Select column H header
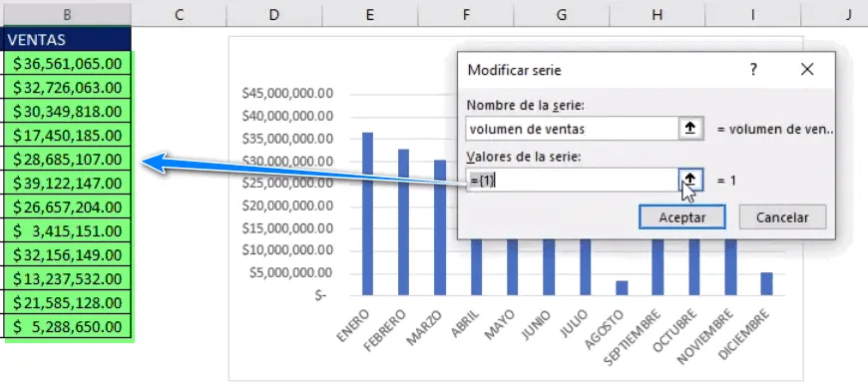 [x=657, y=14]
